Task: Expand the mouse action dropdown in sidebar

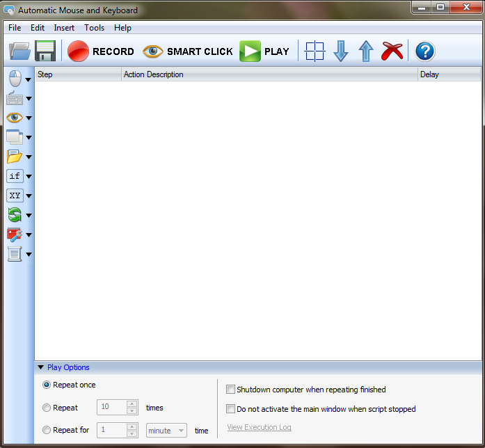Action: [28, 79]
